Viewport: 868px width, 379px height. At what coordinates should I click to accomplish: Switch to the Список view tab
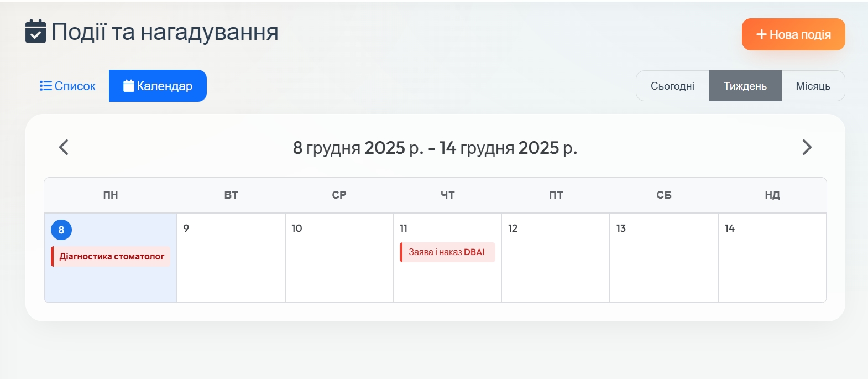click(x=67, y=86)
